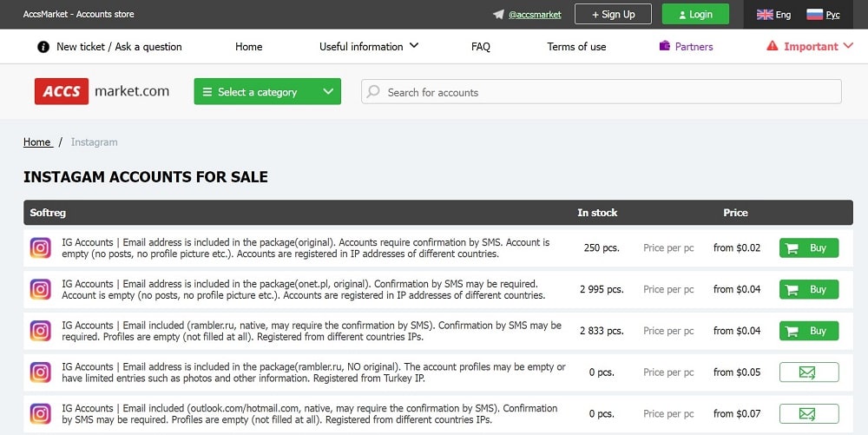The image size is (868, 435).
Task: Click the ACCS market.com logo
Action: pos(102,91)
